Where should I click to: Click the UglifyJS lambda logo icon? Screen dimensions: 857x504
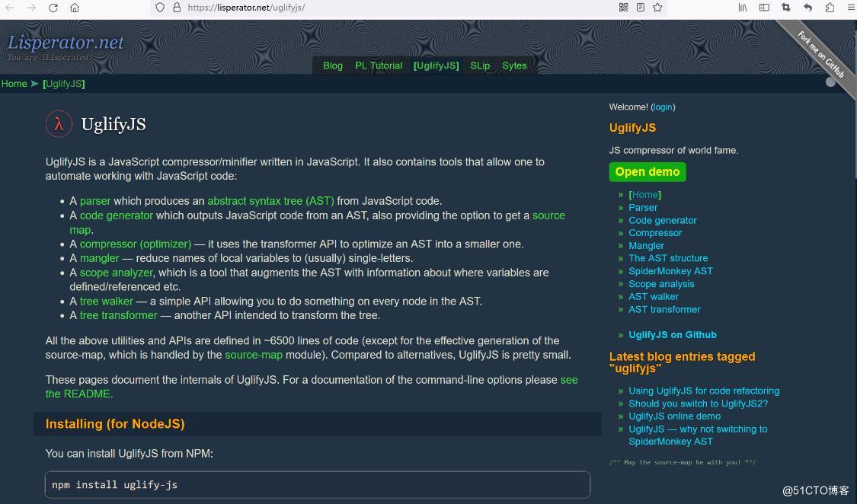point(59,123)
